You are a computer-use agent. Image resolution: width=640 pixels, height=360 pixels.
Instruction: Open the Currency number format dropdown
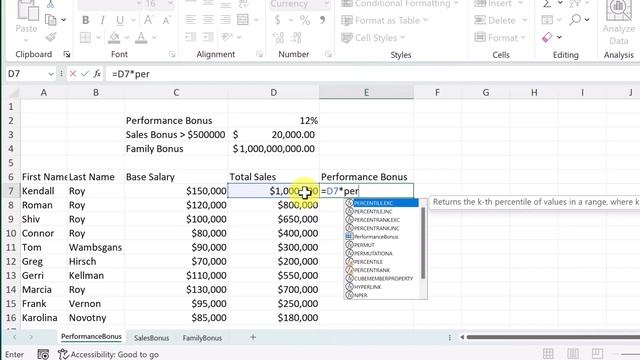(x=327, y=4)
